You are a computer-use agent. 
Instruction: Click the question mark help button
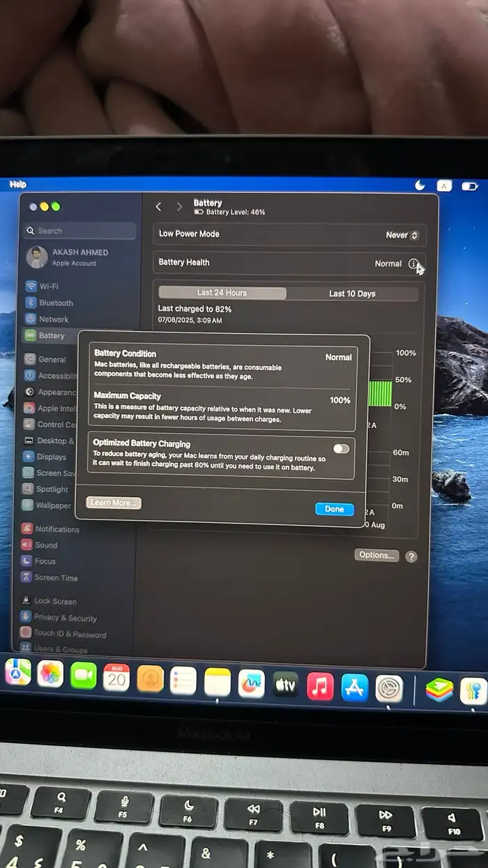click(411, 556)
